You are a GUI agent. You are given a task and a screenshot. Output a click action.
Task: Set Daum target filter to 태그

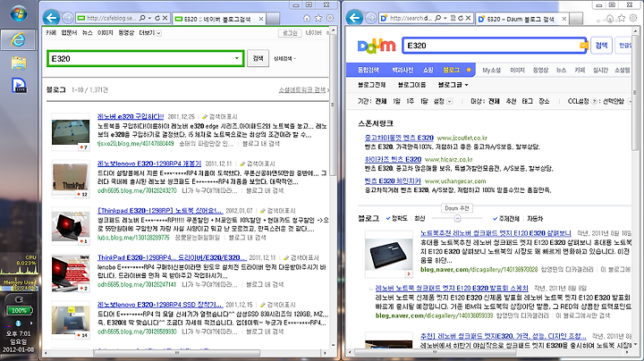point(528,101)
